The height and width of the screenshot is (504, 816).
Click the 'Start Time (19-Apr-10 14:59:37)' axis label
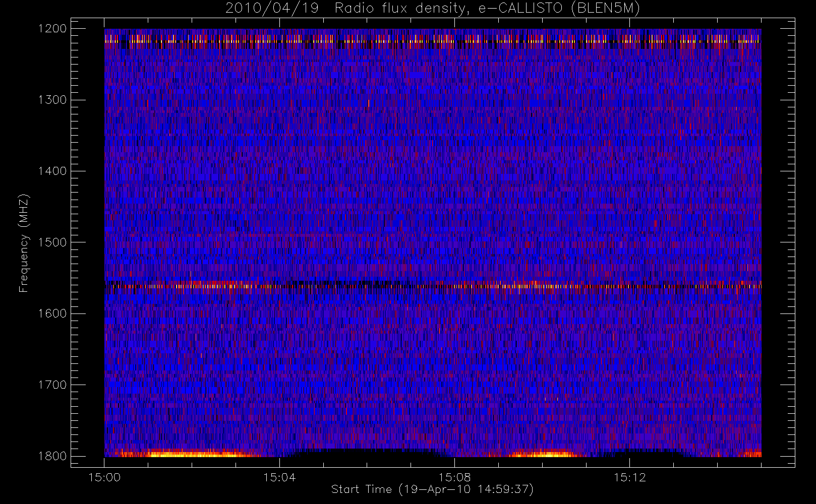tap(432, 489)
